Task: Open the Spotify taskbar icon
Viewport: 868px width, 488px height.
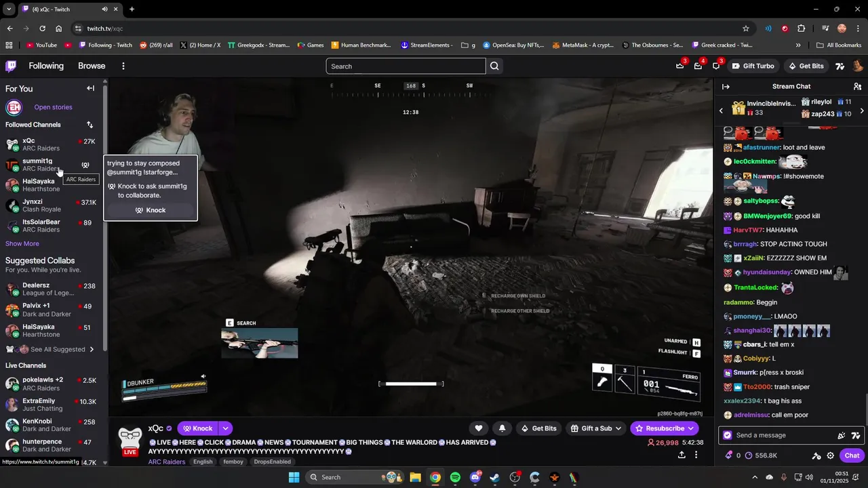Action: click(455, 477)
